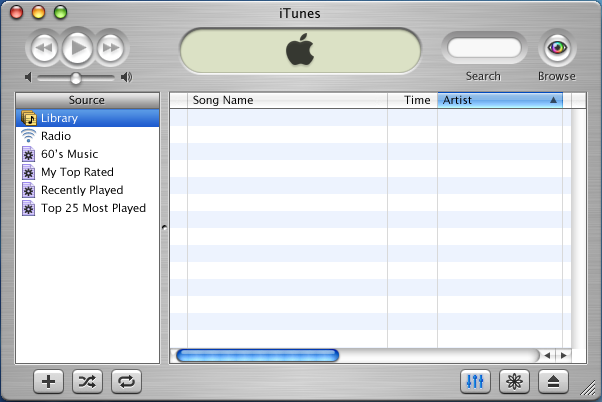Turn on the visualizer
This screenshot has height=402, width=602.
[515, 381]
